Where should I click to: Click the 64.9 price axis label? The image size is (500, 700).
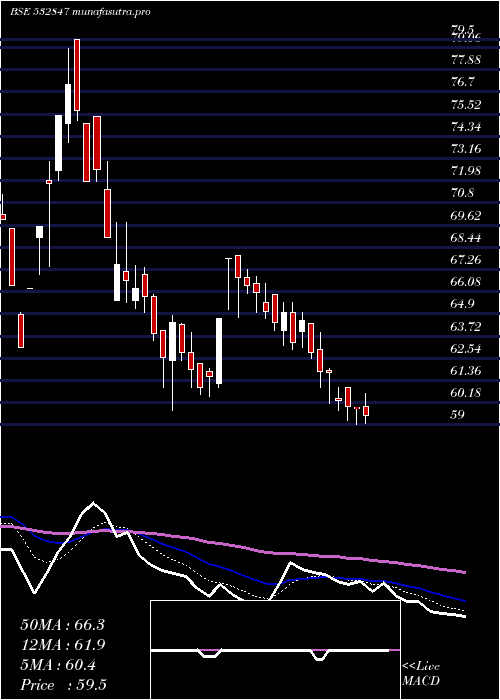click(463, 304)
